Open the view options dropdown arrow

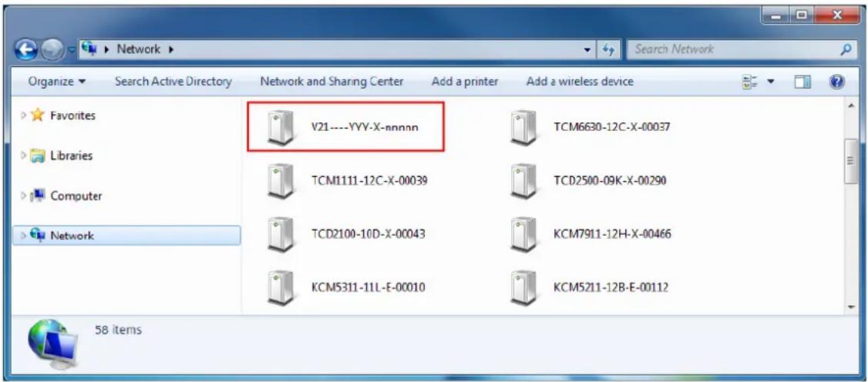point(770,82)
